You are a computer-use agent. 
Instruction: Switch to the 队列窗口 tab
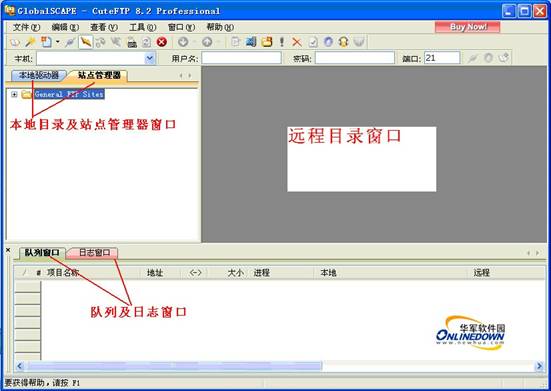[42, 253]
